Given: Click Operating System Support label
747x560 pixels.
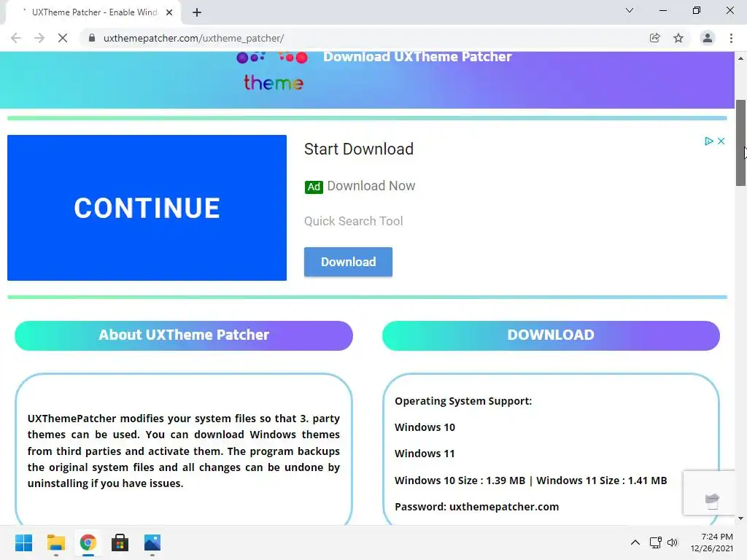Looking at the screenshot, I should pyautogui.click(x=463, y=401).
